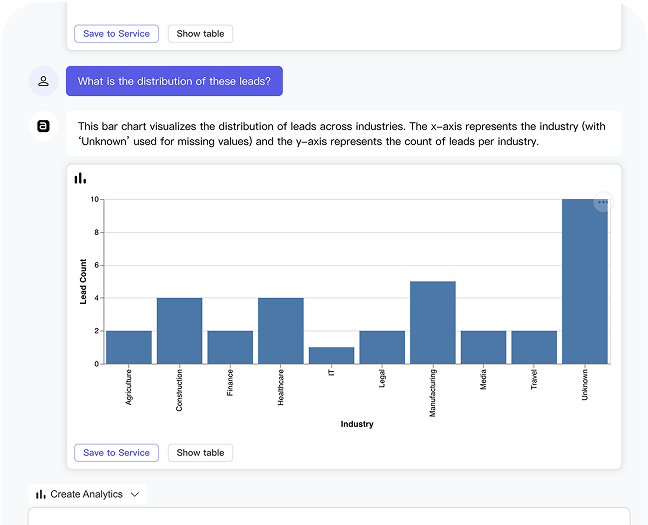Save the bar chart to Service

coord(117,453)
